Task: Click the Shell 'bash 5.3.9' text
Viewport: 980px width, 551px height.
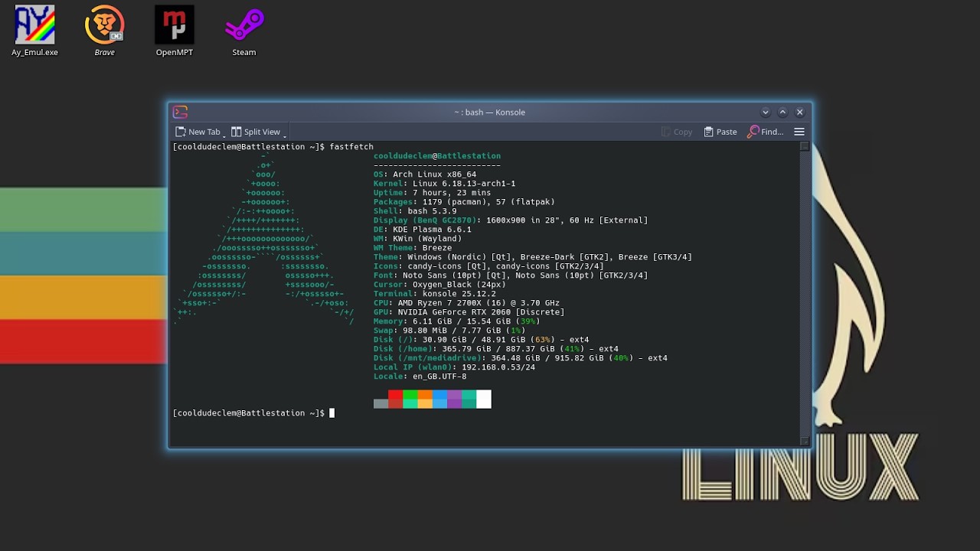Action: pos(433,211)
